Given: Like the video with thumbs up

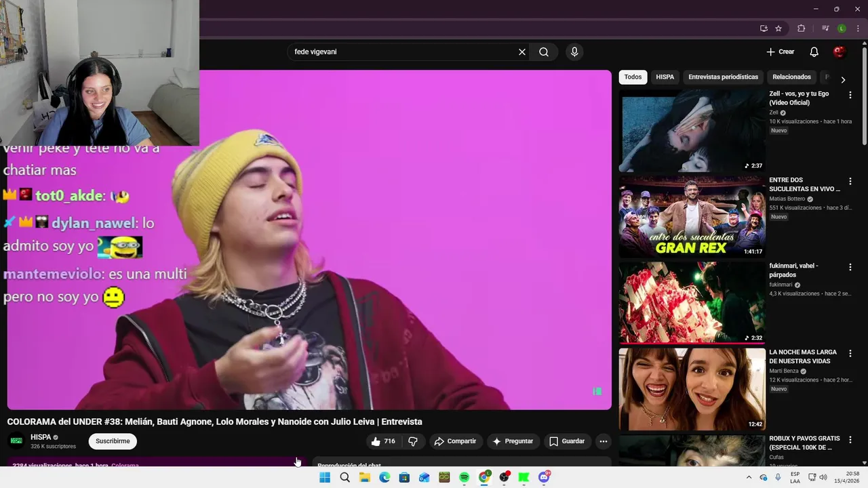Looking at the screenshot, I should tap(382, 441).
